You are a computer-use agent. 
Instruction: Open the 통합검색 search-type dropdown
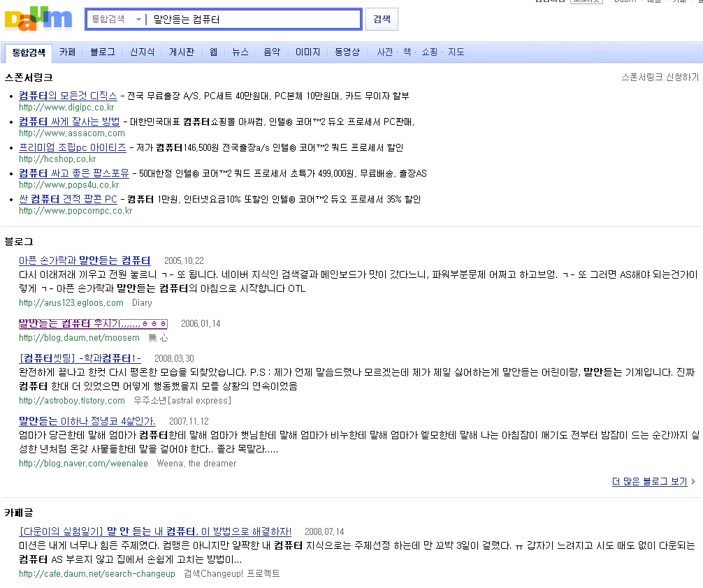[117, 20]
